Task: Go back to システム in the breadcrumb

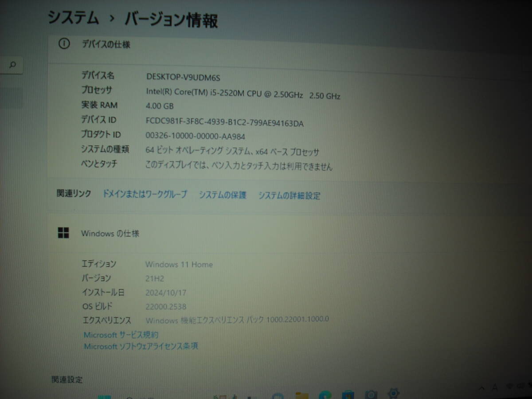Action: click(74, 17)
